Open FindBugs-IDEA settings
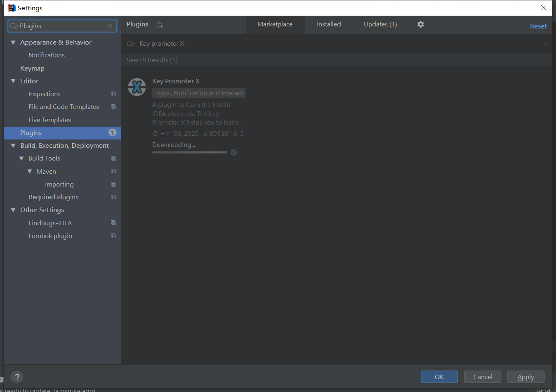 pos(50,223)
